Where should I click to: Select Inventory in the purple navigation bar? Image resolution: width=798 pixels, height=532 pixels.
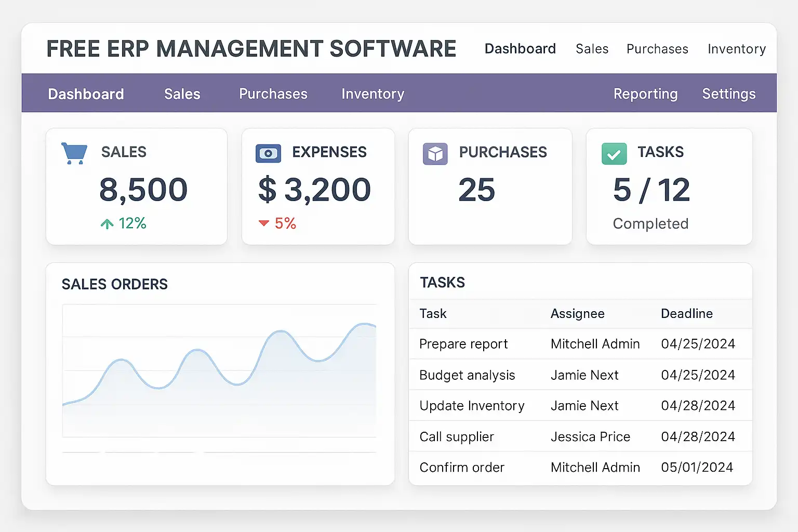point(373,94)
